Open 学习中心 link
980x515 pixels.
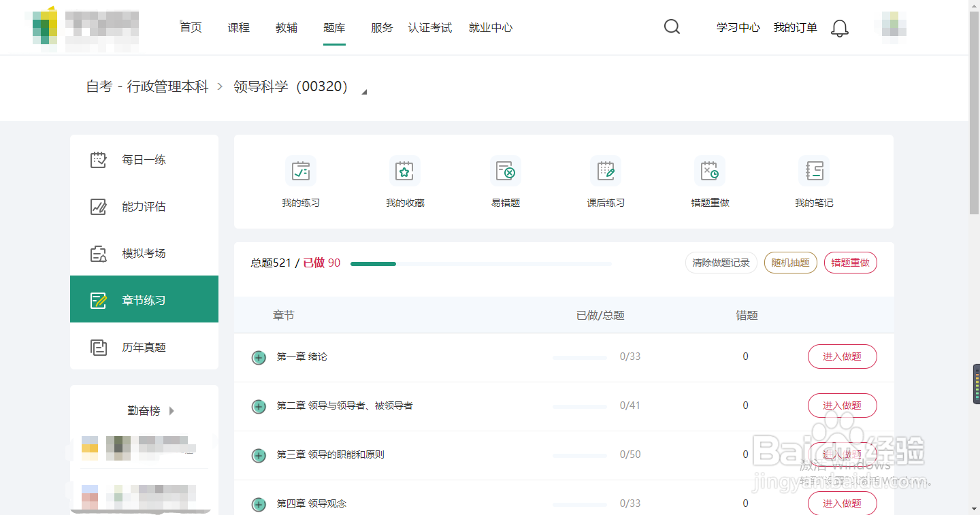(738, 27)
